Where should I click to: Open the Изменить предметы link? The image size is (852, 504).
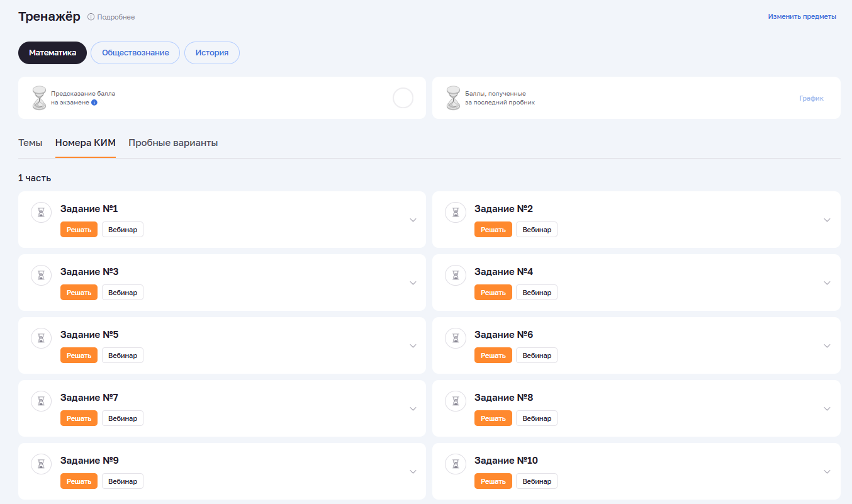(802, 17)
